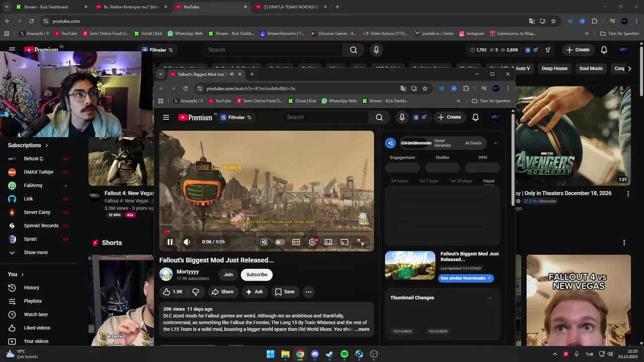
Task: Subscribe to Mortyyyy channel
Action: click(257, 275)
